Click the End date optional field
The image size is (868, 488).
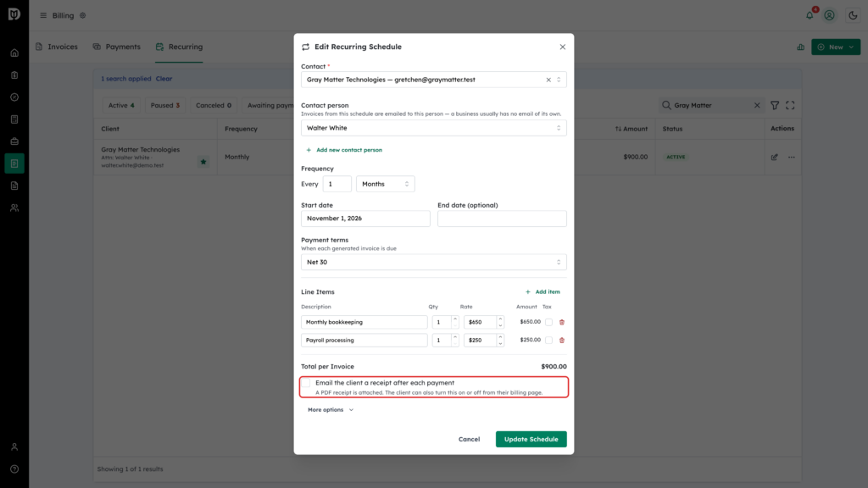pos(502,219)
